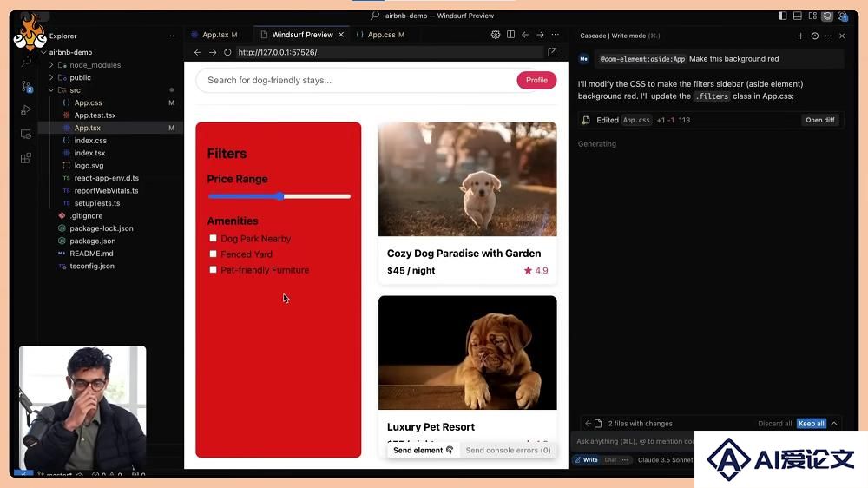This screenshot has width=868, height=488.
Task: Open Run and Debug view
Action: (x=25, y=110)
